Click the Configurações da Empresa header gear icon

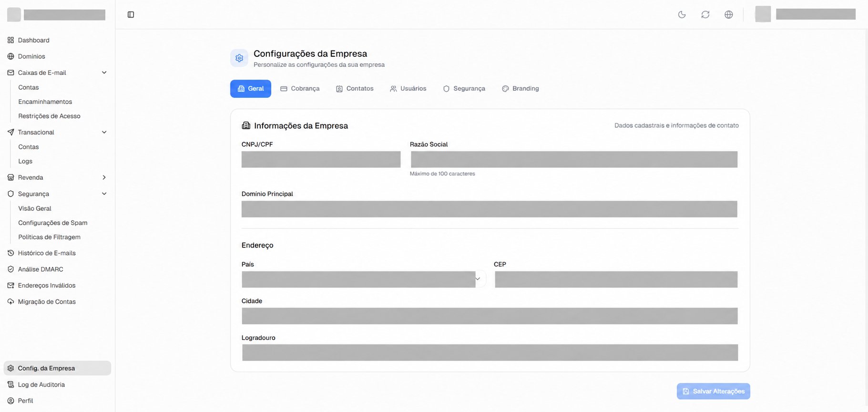pos(239,58)
